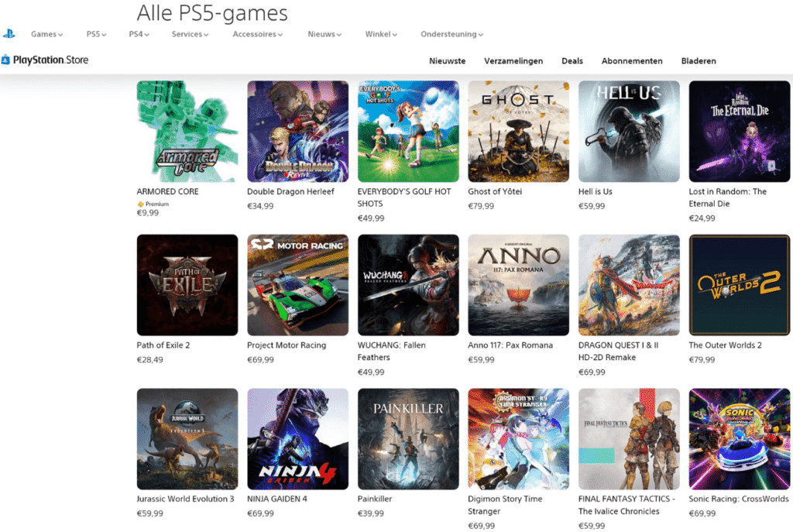Click the Painkiller title text

pyautogui.click(x=375, y=499)
